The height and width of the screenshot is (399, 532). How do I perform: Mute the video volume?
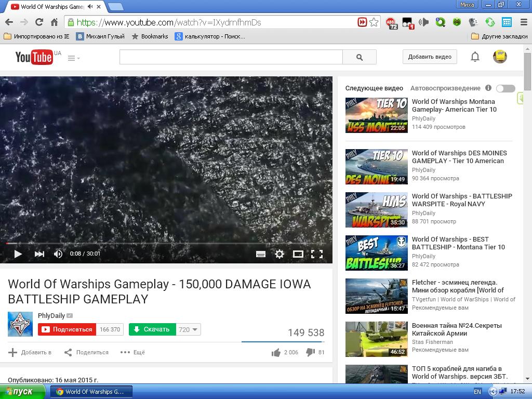(58, 254)
